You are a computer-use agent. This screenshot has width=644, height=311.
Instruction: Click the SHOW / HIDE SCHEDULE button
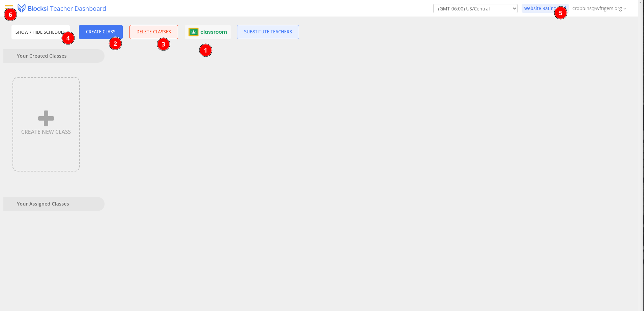(x=40, y=32)
